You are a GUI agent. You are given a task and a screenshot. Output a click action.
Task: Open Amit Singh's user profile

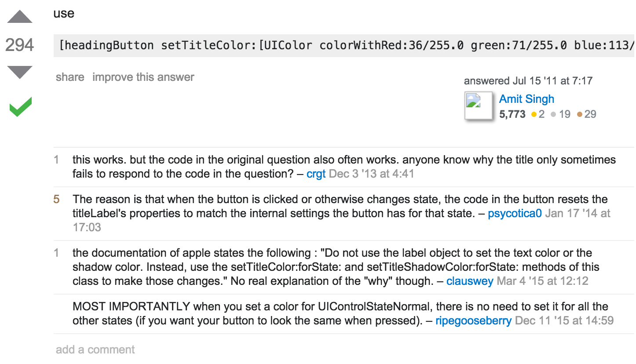coord(526,99)
